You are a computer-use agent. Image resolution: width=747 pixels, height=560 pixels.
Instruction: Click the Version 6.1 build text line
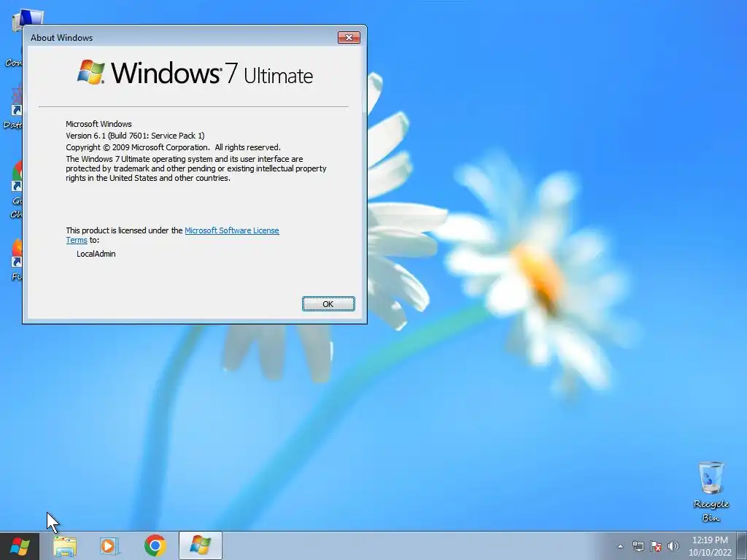pos(135,136)
